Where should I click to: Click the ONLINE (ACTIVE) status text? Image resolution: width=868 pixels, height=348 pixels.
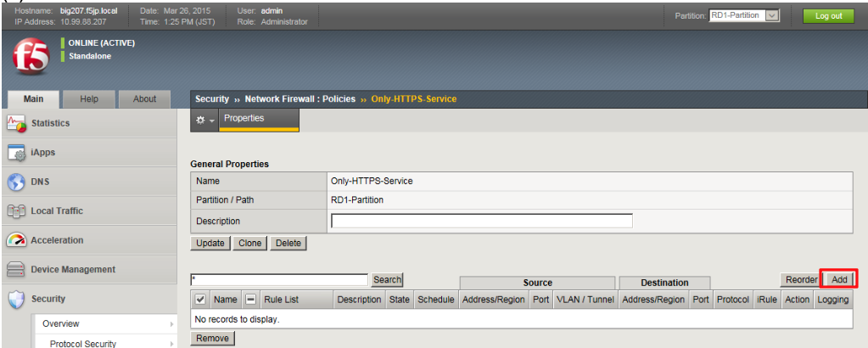(101, 42)
